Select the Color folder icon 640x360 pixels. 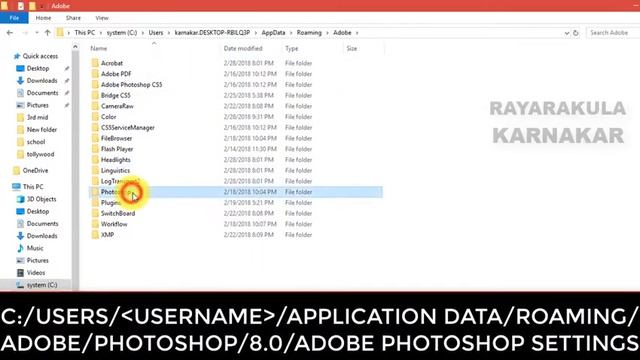pyautogui.click(x=95, y=117)
